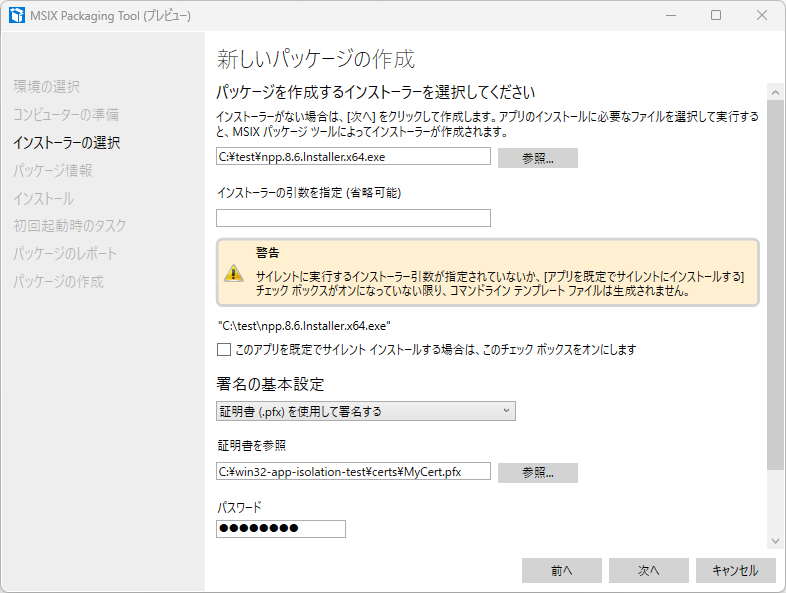Click the MSIX Packaging Tool app icon

tap(16, 16)
